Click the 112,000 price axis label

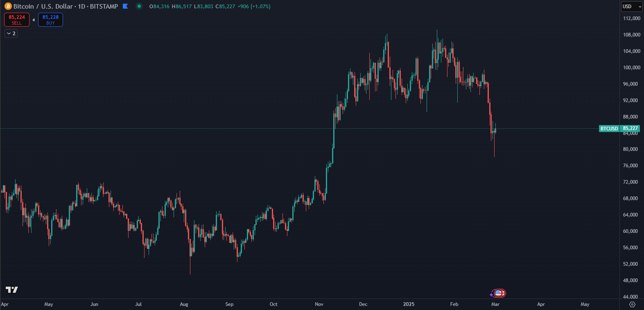[x=631, y=18]
